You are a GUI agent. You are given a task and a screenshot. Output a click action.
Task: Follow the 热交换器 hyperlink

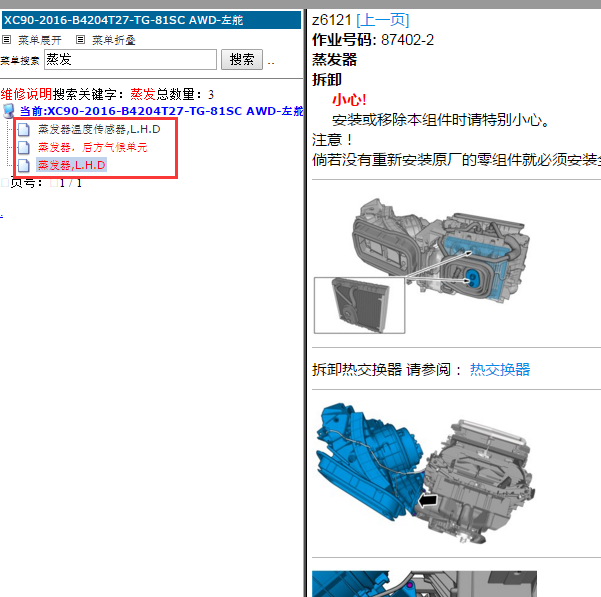(x=500, y=370)
